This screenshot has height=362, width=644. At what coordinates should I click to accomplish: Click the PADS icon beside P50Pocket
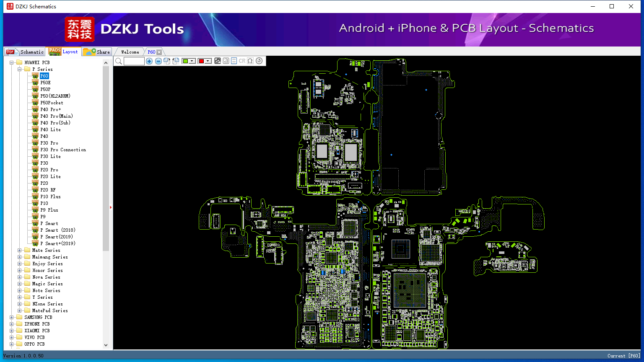(x=35, y=103)
